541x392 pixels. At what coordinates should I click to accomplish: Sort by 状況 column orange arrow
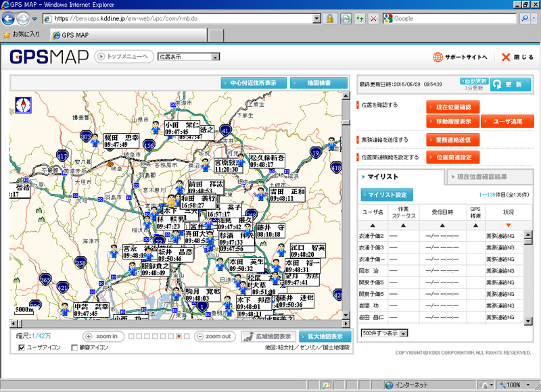point(508,225)
